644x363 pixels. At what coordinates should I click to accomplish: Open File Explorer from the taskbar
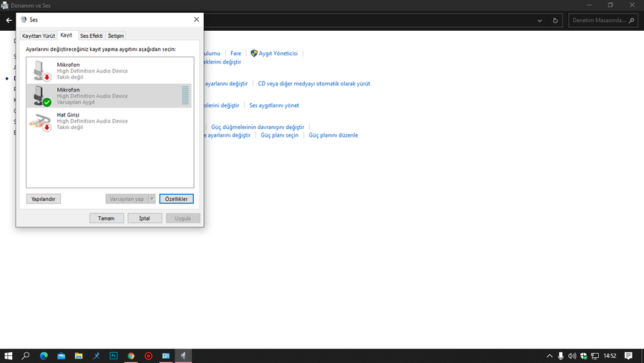point(79,356)
